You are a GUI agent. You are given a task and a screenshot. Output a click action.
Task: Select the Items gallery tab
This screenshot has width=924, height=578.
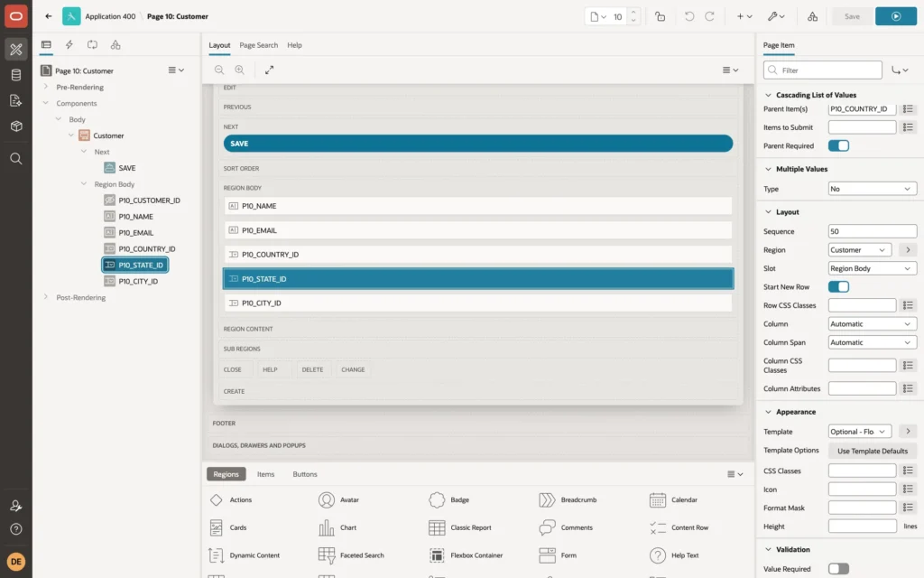click(x=266, y=474)
